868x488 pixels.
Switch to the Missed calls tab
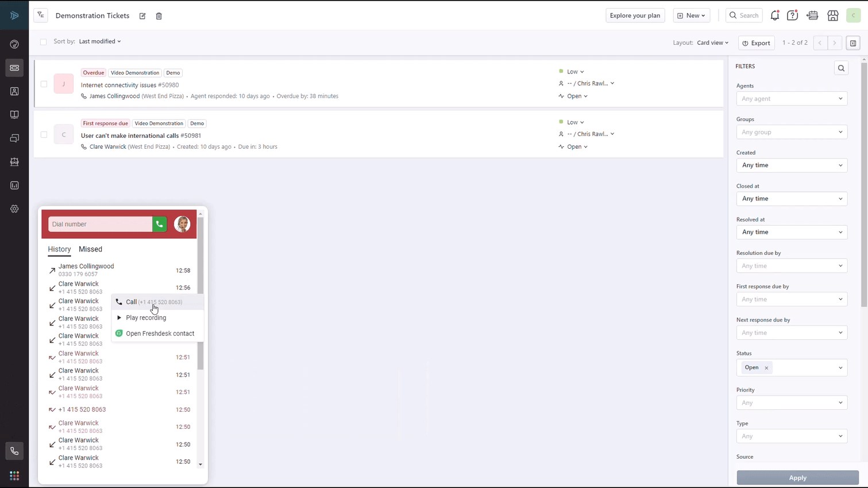90,249
